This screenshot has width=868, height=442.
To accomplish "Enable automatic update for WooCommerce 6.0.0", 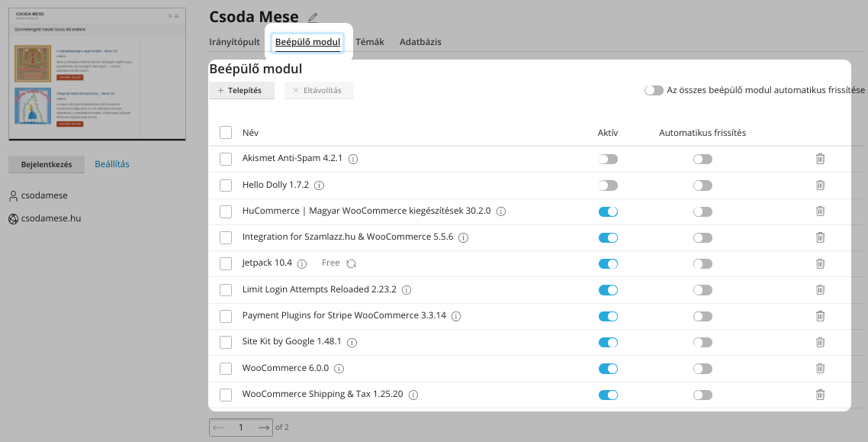I will click(702, 368).
